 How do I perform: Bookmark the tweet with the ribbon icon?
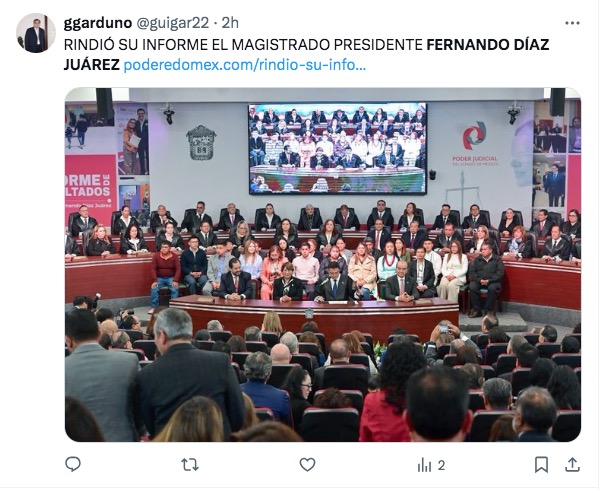[541, 465]
